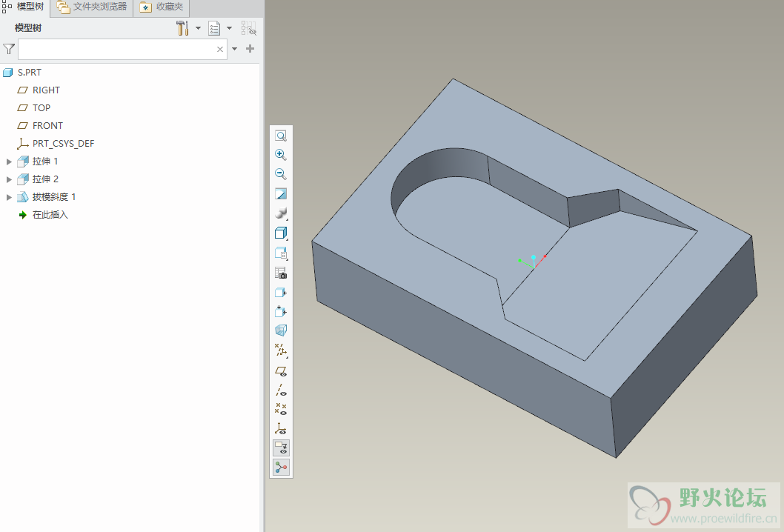Select the FRONT datum plane
The image size is (784, 532).
click(47, 126)
